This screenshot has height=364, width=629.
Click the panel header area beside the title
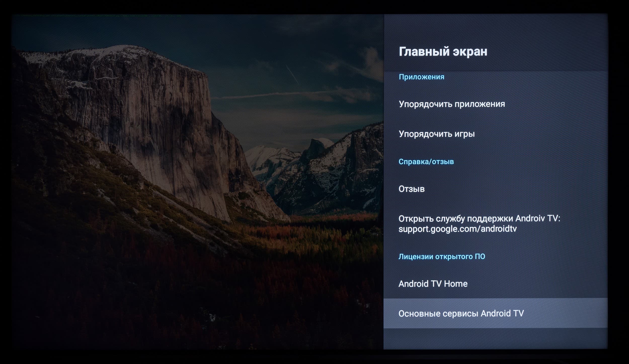coord(554,51)
